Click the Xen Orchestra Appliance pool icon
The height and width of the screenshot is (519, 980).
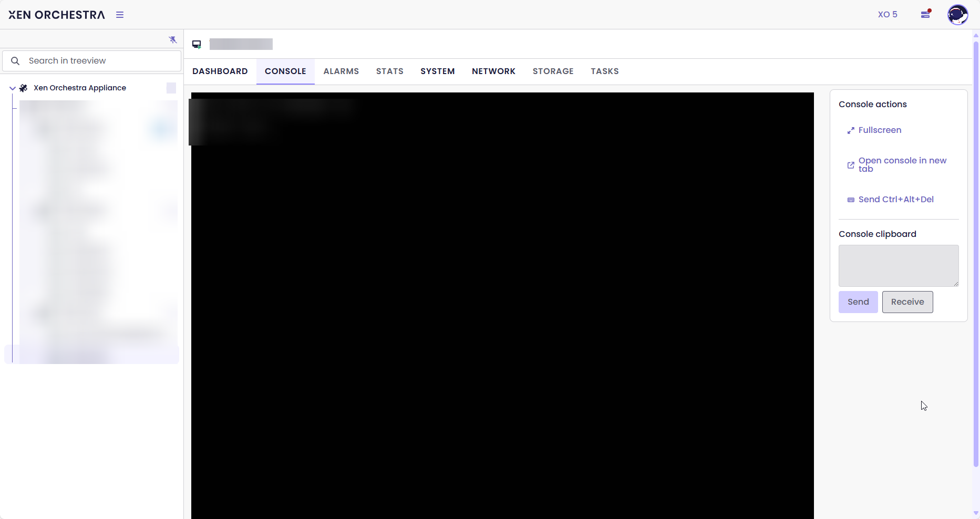[24, 88]
